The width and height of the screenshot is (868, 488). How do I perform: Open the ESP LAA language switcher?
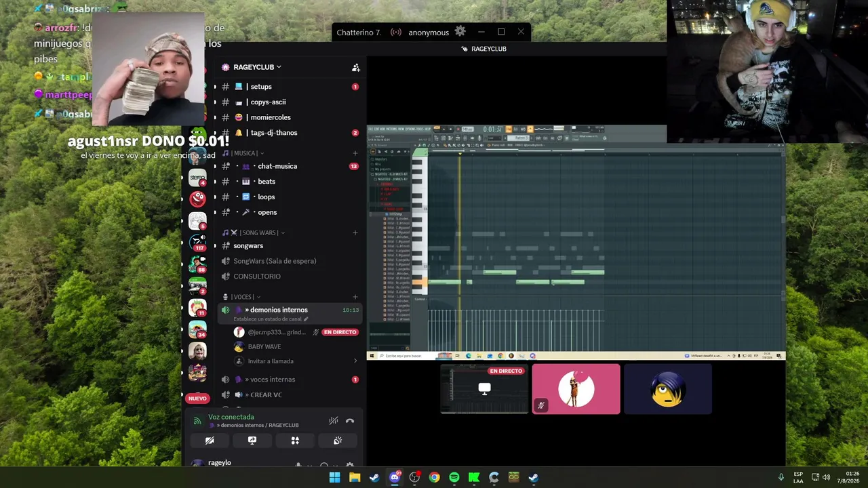coord(798,477)
